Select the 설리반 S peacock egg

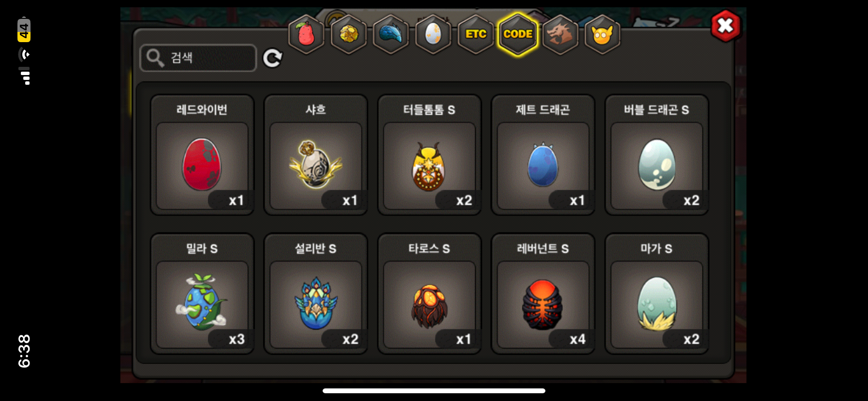point(316,293)
